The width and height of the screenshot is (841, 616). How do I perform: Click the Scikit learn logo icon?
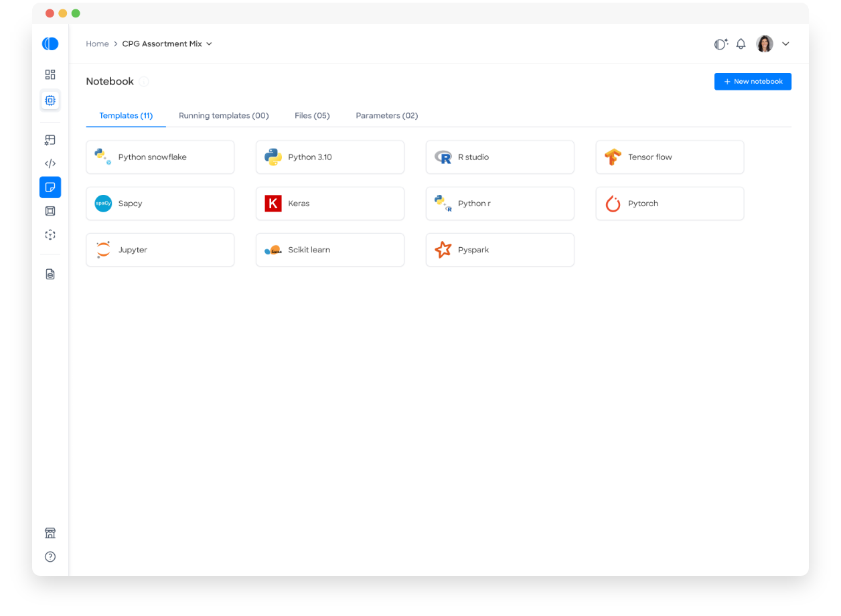click(x=273, y=250)
